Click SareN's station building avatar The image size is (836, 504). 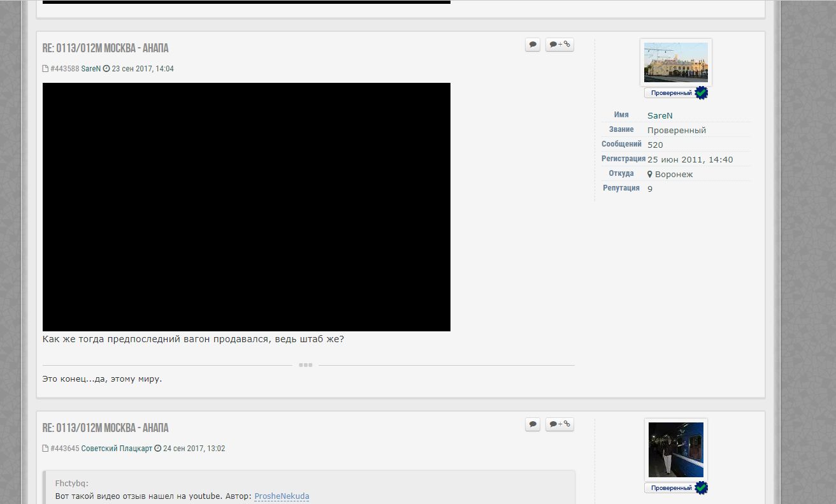pyautogui.click(x=675, y=62)
